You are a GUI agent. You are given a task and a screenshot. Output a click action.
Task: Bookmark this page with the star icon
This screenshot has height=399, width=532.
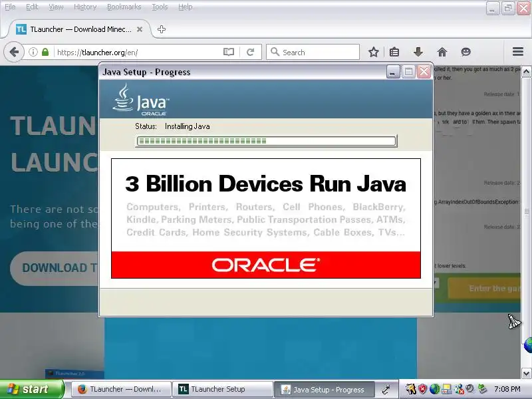374,52
